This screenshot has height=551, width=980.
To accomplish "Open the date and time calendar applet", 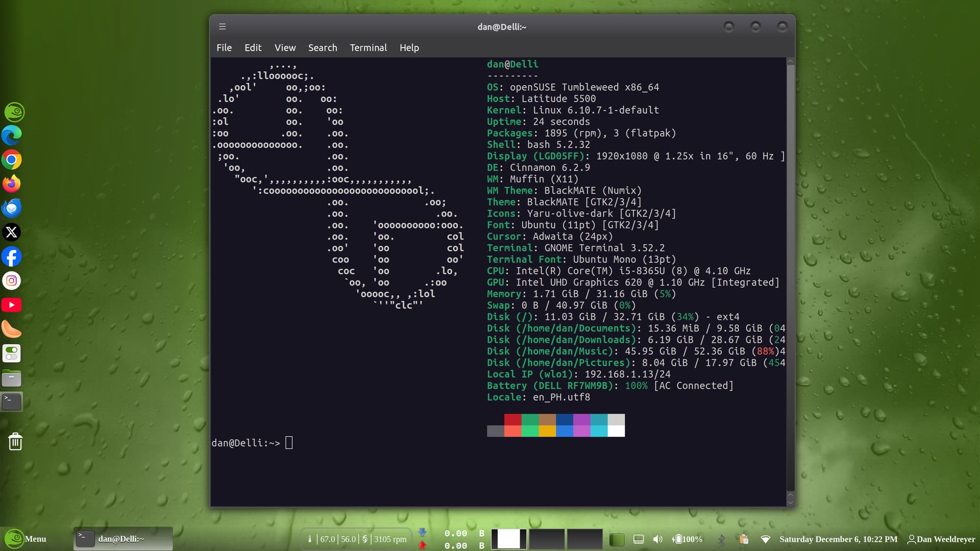I will tap(838, 539).
